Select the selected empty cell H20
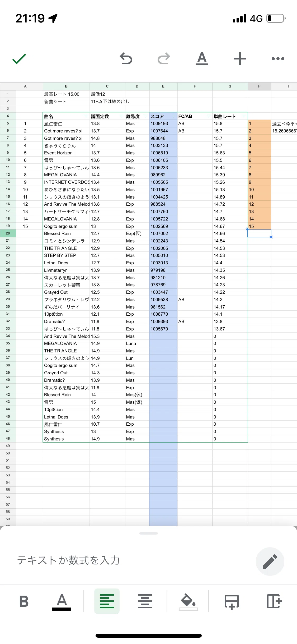 (x=259, y=233)
